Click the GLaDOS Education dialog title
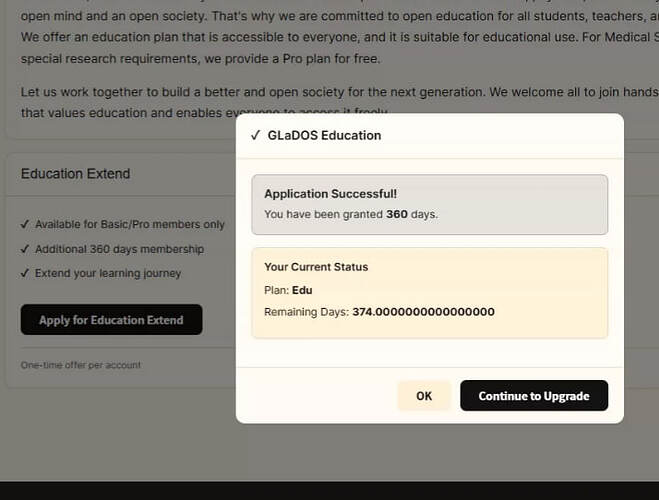659x500 pixels. coord(324,135)
